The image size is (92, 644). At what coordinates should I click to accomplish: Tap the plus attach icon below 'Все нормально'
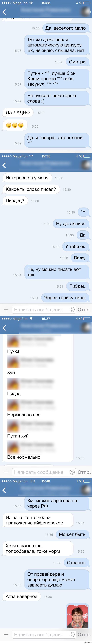click(6, 472)
